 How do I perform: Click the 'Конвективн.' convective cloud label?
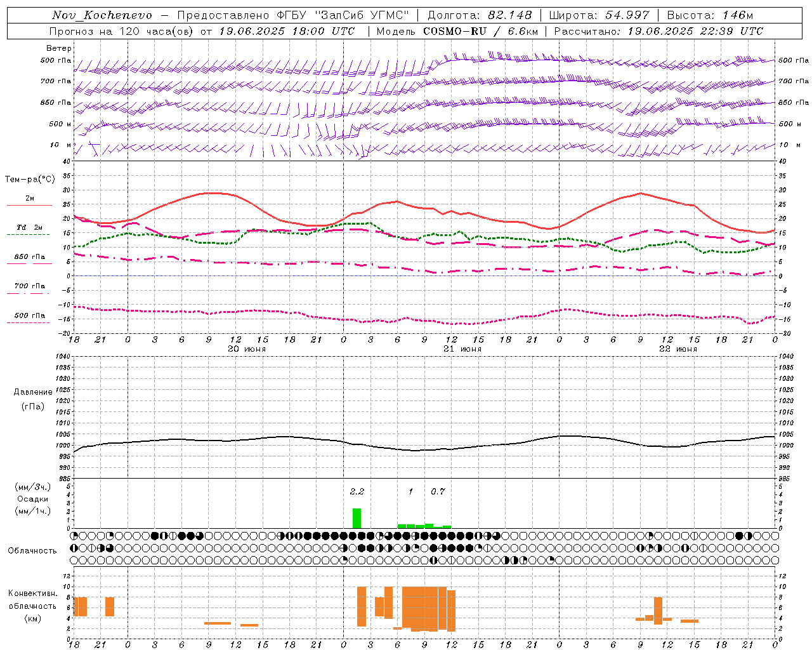tap(32, 594)
